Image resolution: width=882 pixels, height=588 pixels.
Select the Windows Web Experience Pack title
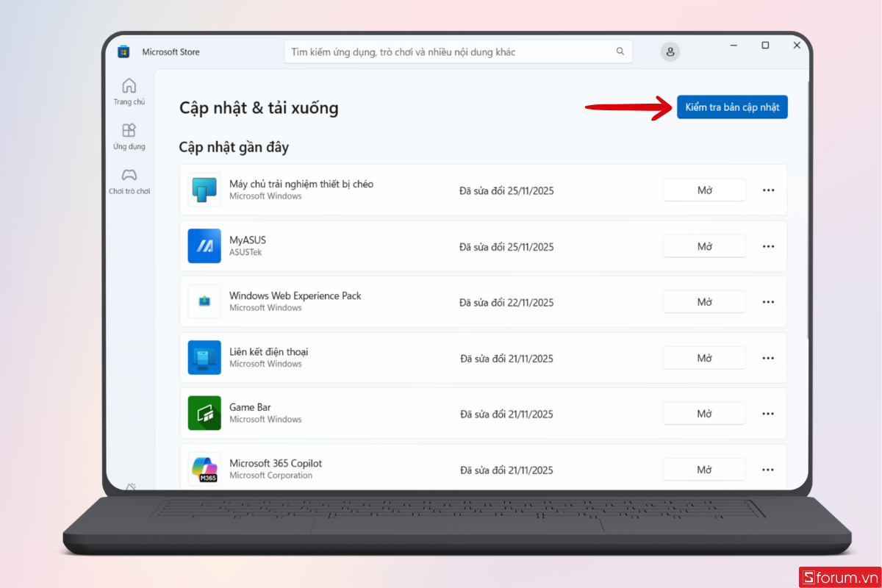(x=295, y=295)
